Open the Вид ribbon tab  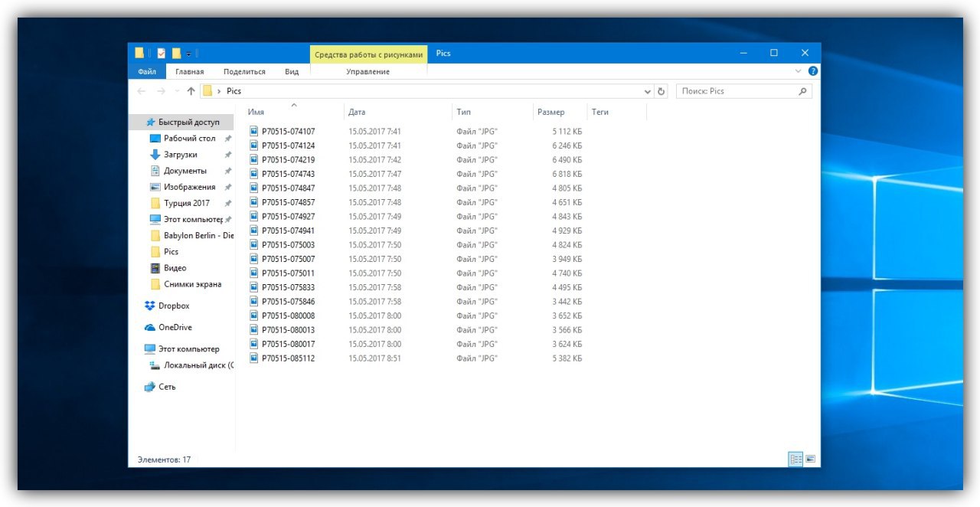point(292,71)
